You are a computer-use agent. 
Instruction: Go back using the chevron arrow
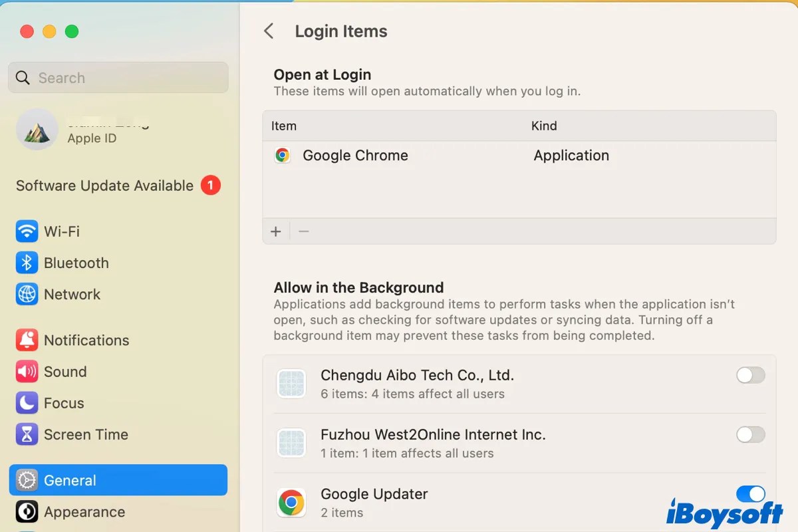[x=269, y=31]
